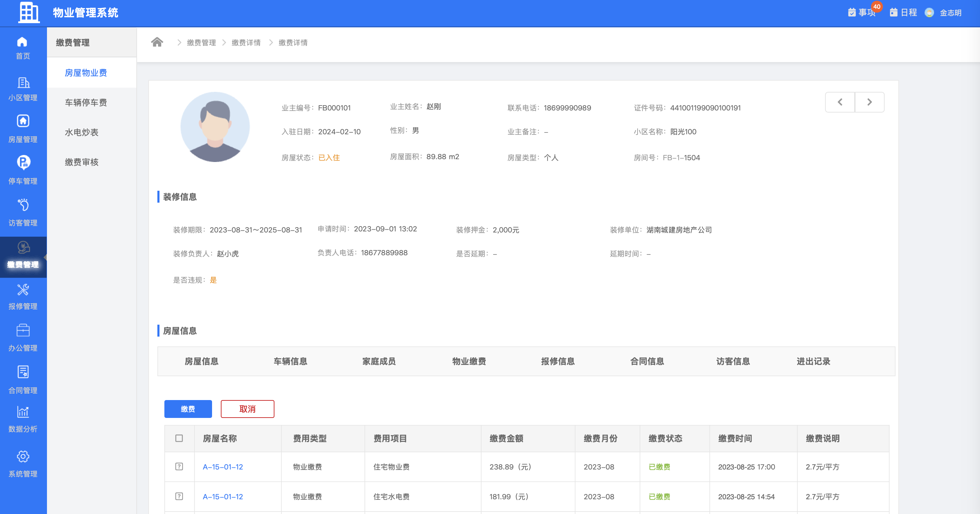
Task: Click payment time 2023-08-25 14:54
Action: pos(746,496)
